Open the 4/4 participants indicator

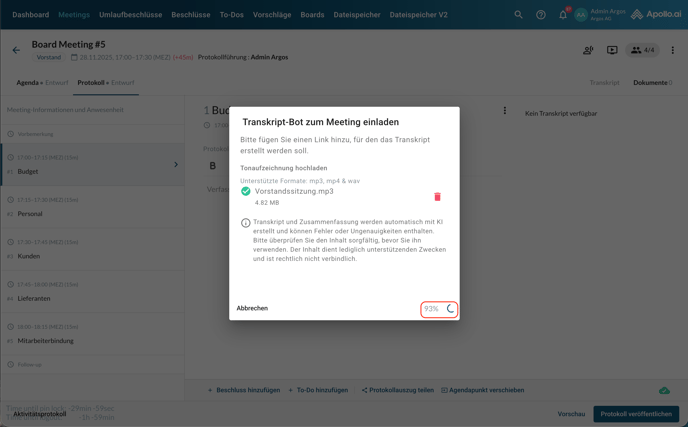click(642, 50)
